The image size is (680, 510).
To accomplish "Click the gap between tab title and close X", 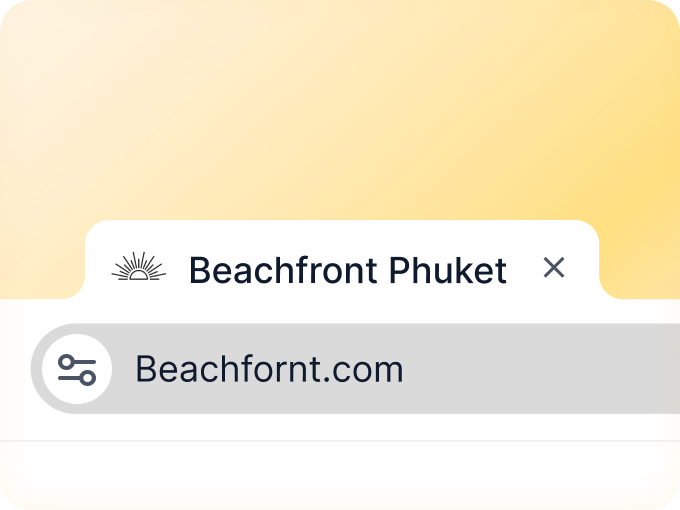I will click(524, 269).
